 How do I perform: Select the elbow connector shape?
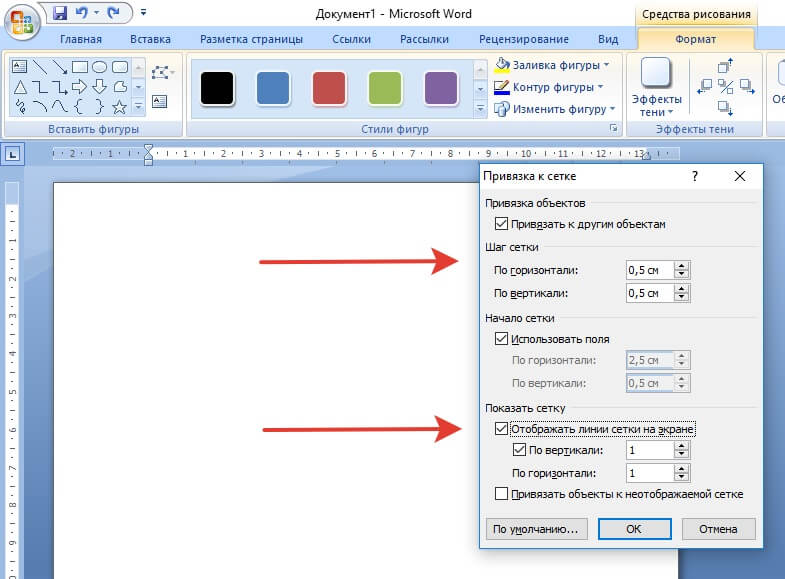click(x=40, y=87)
